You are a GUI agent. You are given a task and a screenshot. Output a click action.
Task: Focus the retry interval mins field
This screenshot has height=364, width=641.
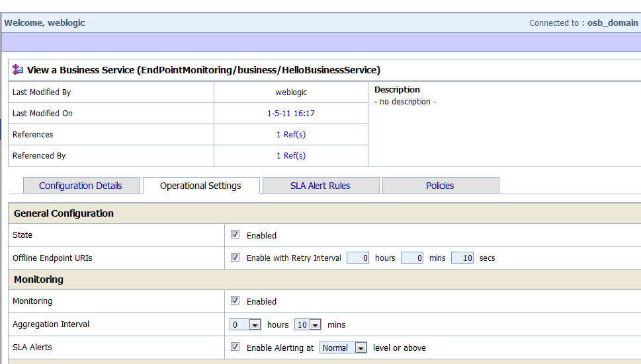tap(412, 258)
